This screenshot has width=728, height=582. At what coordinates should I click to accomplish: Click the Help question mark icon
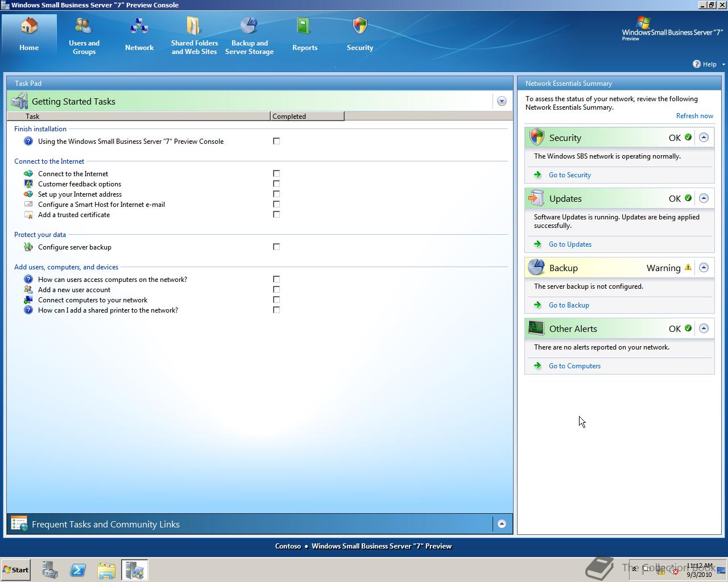pos(697,64)
